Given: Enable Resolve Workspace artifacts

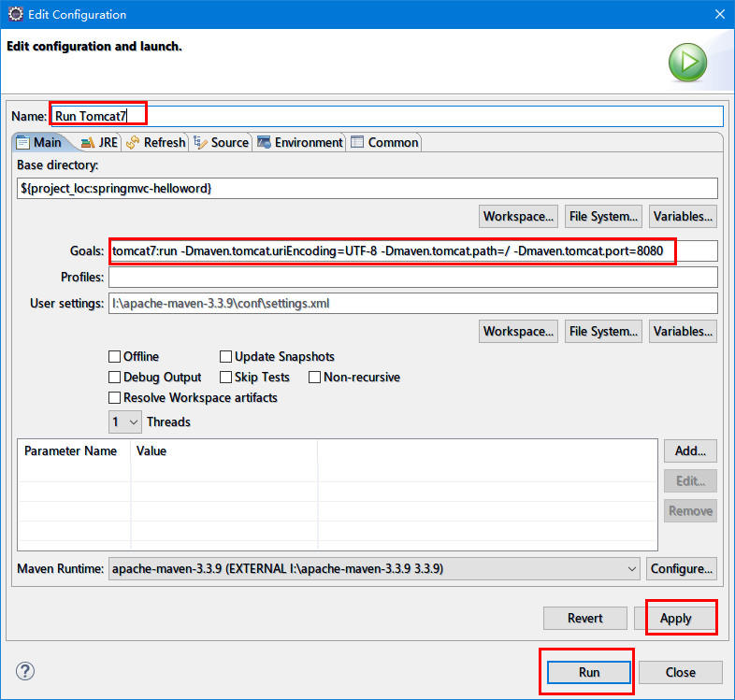Looking at the screenshot, I should coord(114,398).
